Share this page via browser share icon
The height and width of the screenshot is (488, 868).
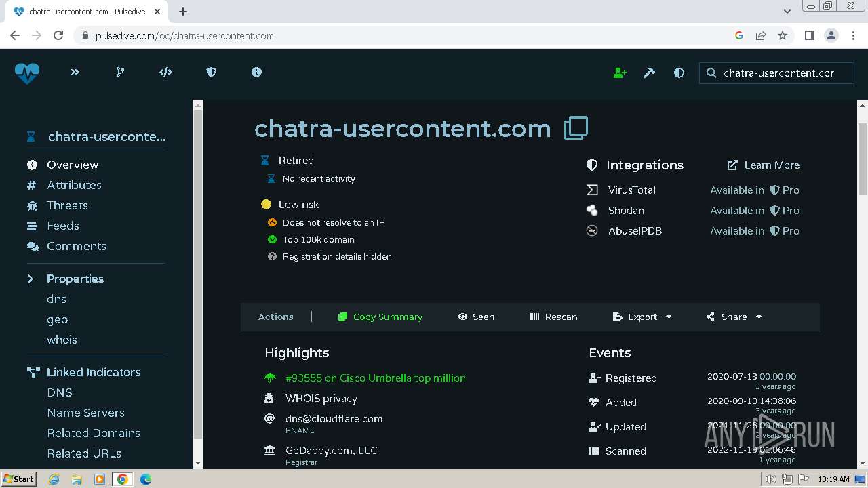coord(761,35)
